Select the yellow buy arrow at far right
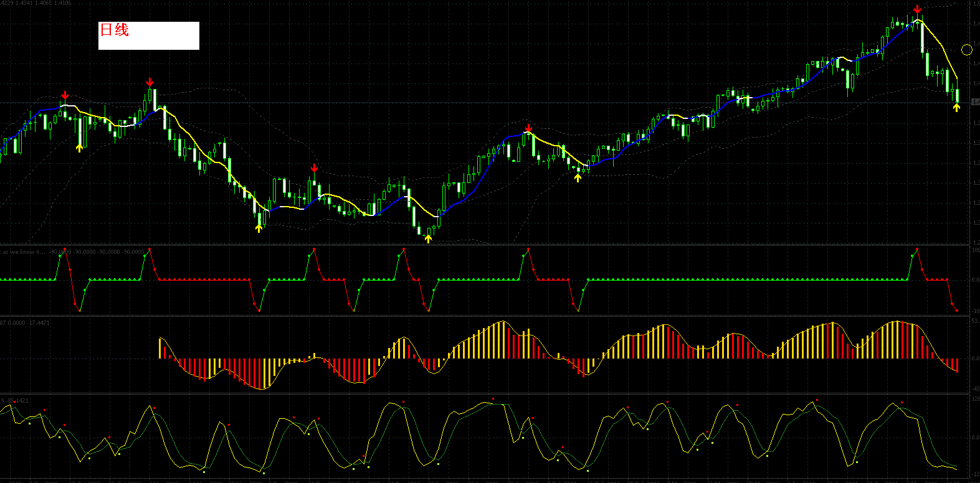The width and height of the screenshot is (980, 483). point(956,108)
